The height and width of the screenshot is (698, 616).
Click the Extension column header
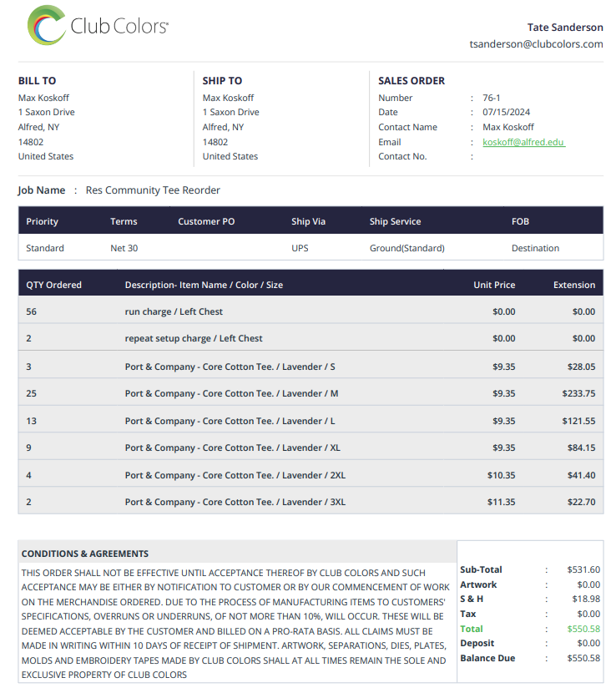[x=573, y=285]
